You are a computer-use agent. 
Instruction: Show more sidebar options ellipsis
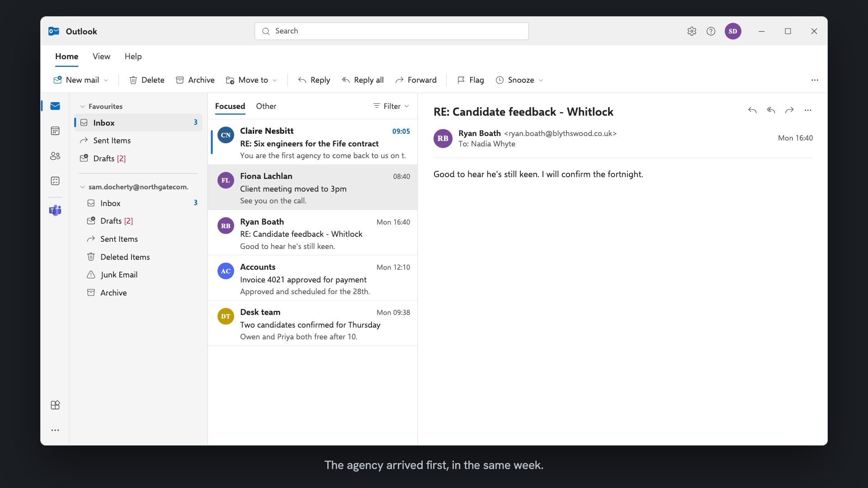[55, 430]
